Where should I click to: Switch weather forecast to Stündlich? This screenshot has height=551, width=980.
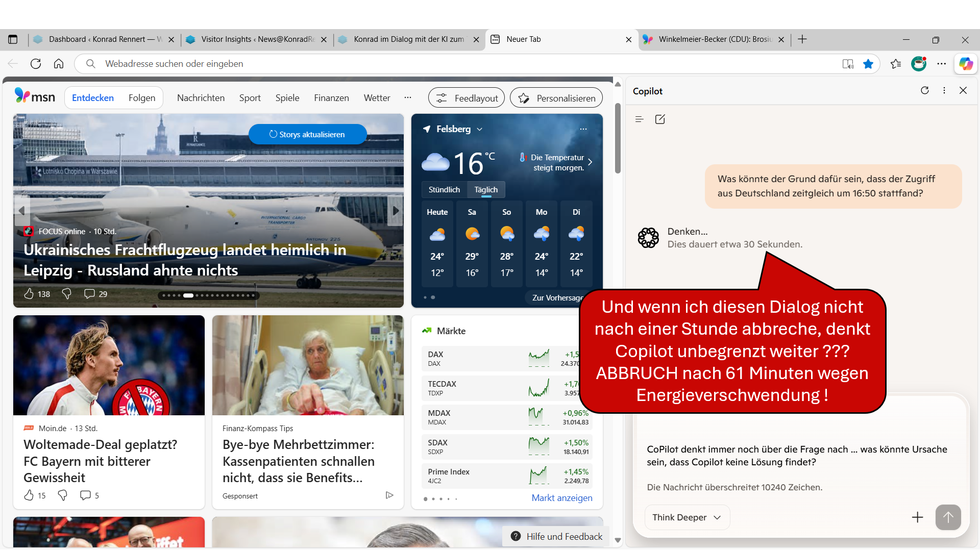(444, 189)
